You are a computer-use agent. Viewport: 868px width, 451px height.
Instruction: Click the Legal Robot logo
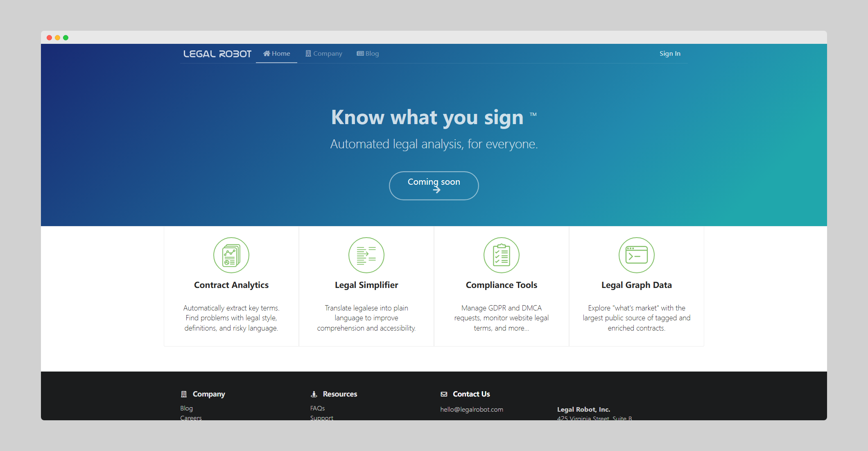tap(217, 54)
